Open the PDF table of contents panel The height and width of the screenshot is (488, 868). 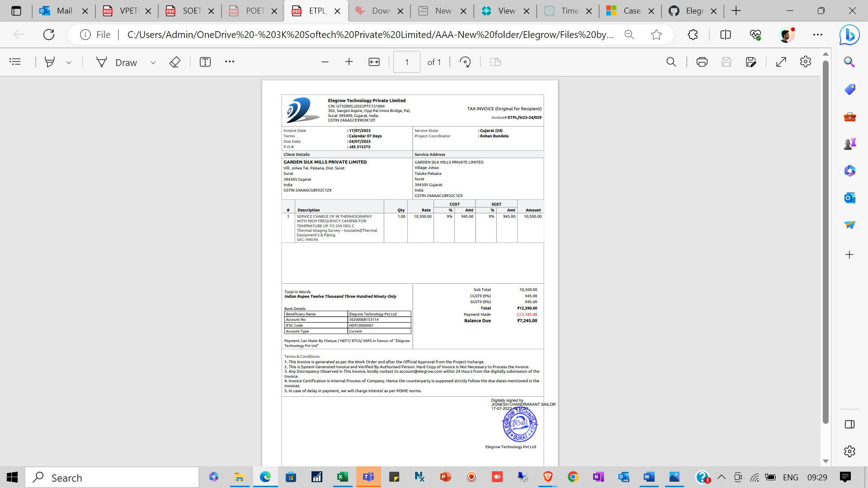click(15, 62)
